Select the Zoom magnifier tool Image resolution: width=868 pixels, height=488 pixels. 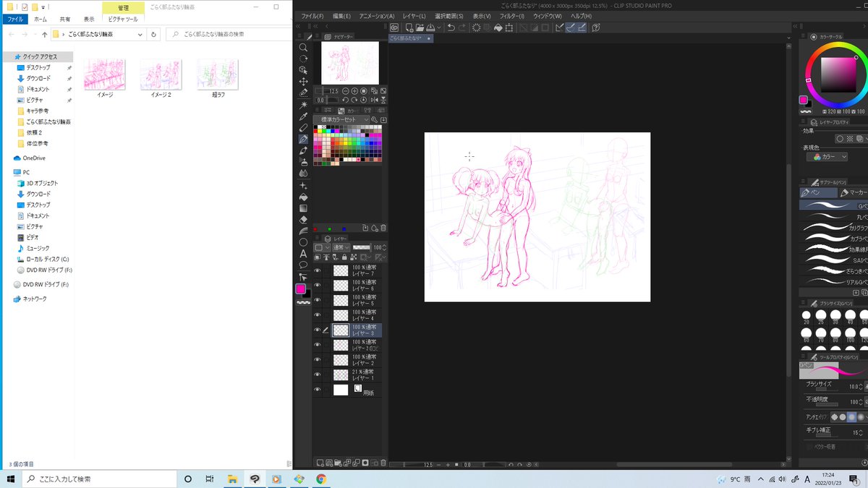303,46
